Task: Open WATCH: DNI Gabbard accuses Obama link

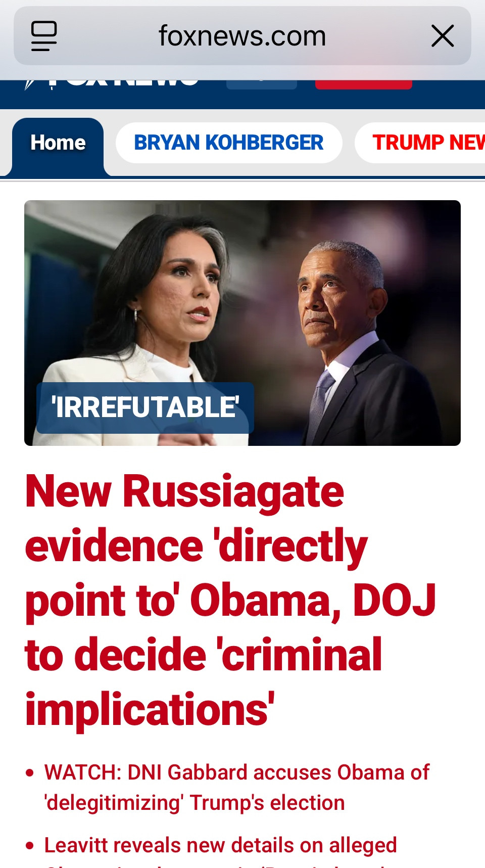Action: 236,788
